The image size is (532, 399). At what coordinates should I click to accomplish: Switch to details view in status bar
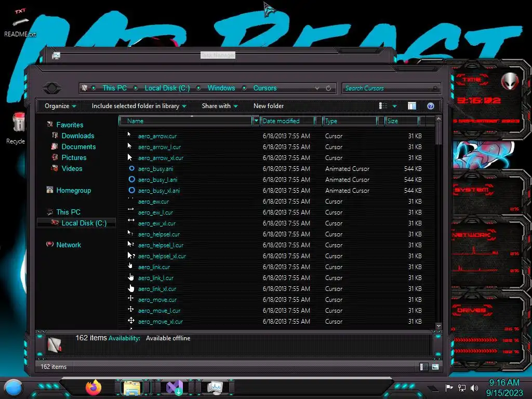click(x=424, y=367)
